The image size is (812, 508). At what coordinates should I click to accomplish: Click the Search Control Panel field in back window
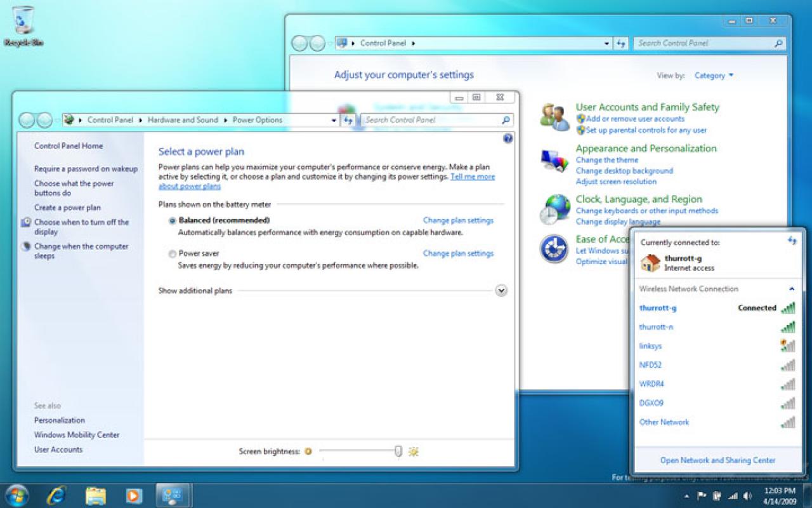pos(709,43)
